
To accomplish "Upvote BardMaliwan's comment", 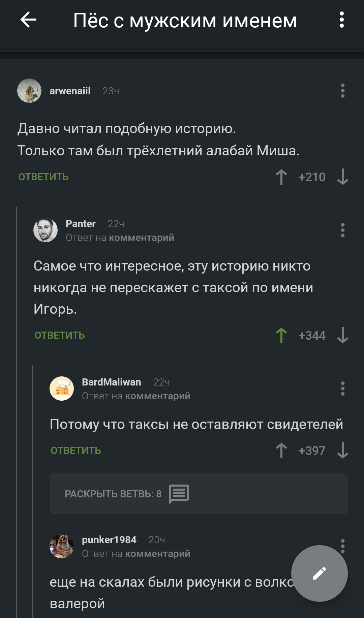I will [281, 451].
